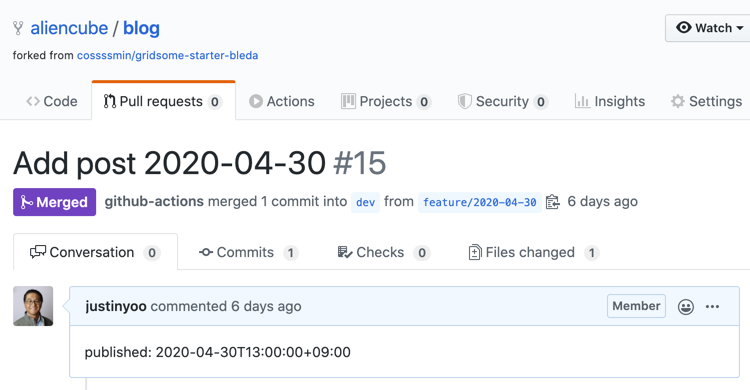Click the Files changed diff icon
This screenshot has height=390, width=750.
475,252
